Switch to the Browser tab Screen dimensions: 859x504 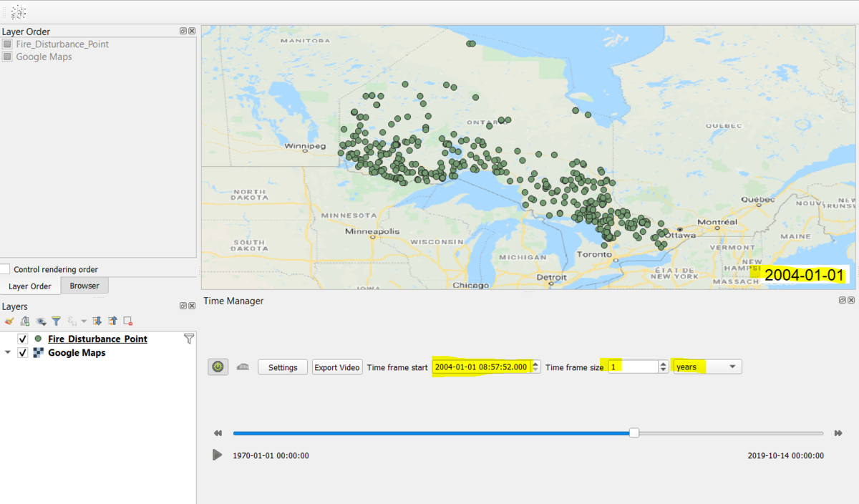84,286
